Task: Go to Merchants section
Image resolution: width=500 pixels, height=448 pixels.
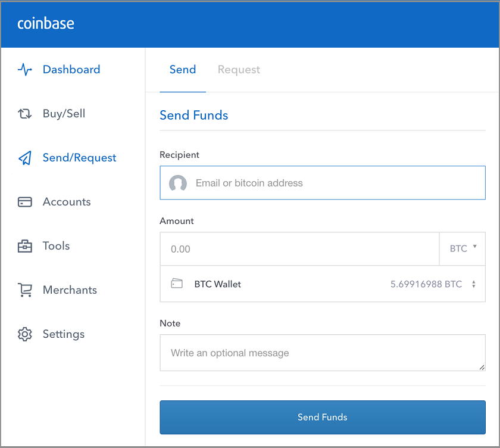Action: tap(70, 290)
